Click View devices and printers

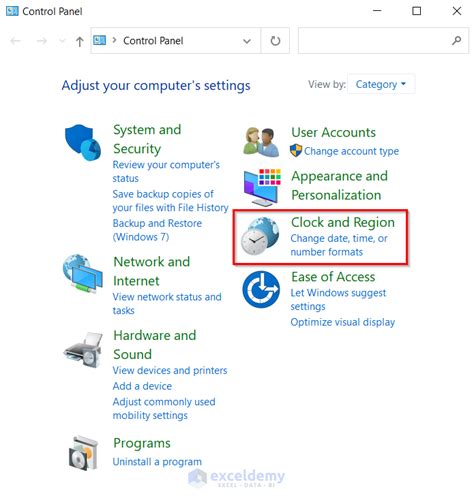click(170, 370)
